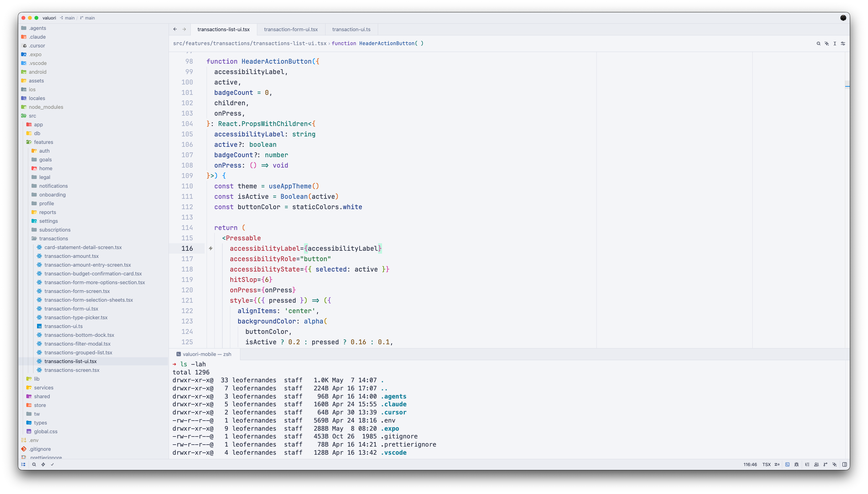Click the TSX language selector button
Screen dimensions: 868x494
point(767,464)
